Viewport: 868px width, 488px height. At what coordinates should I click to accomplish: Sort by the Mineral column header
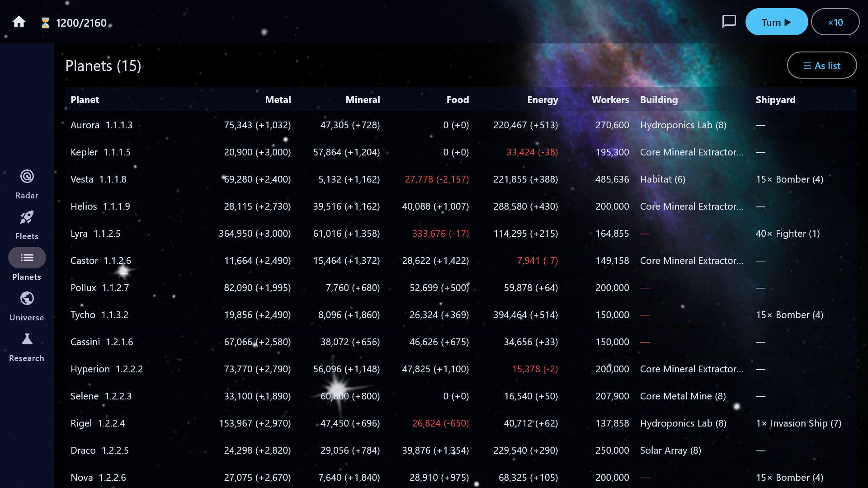(x=363, y=99)
